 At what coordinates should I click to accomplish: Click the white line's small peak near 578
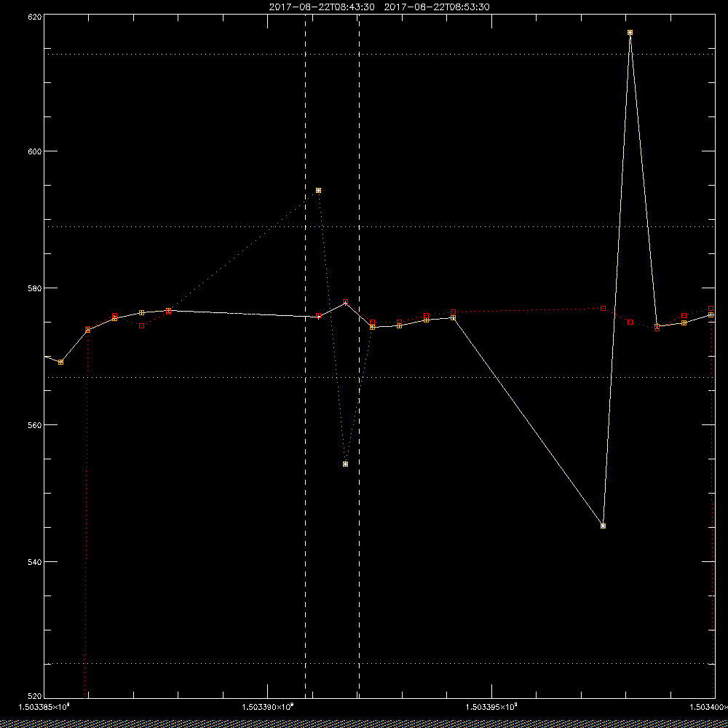[345, 302]
